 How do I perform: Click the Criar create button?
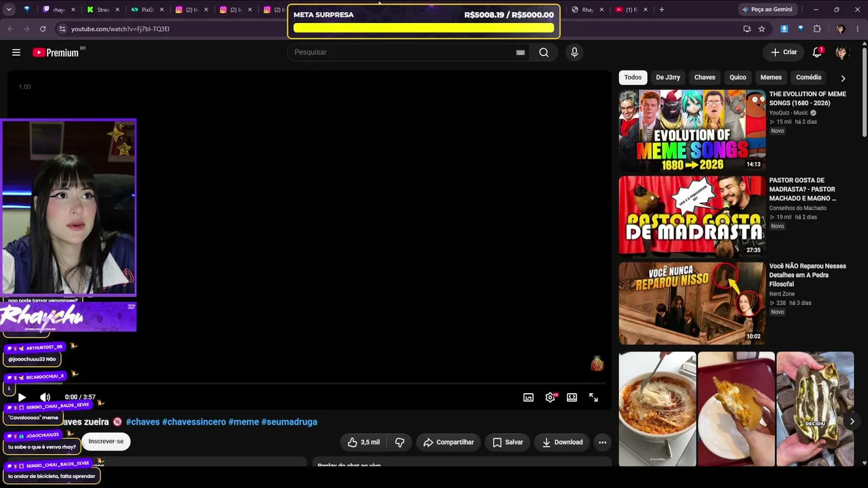coord(784,52)
